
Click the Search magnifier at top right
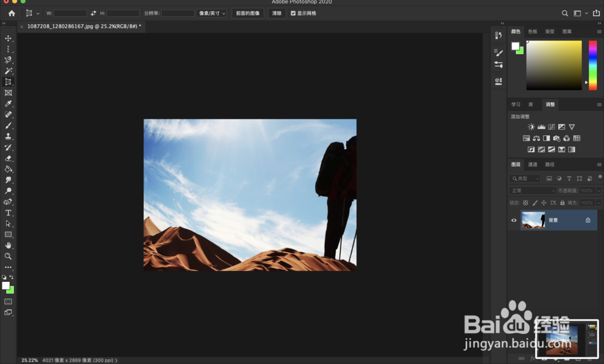565,13
